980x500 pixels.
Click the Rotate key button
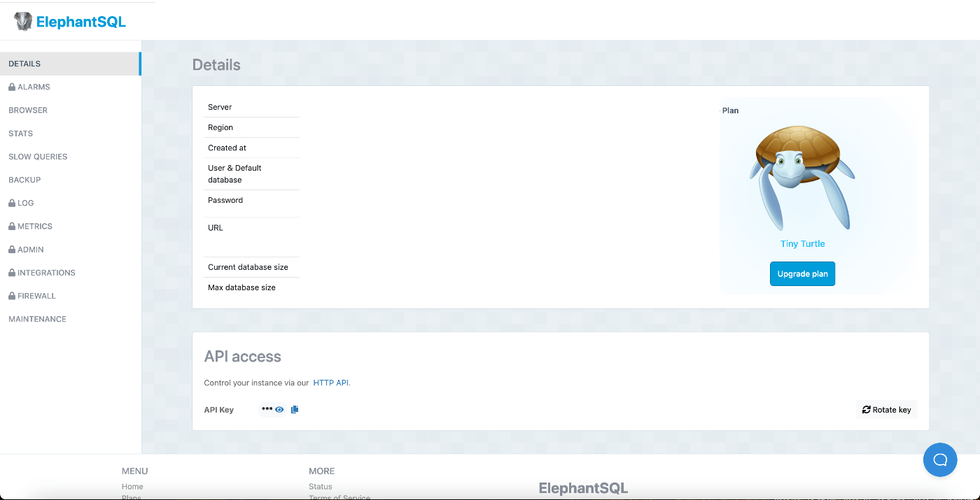point(886,410)
